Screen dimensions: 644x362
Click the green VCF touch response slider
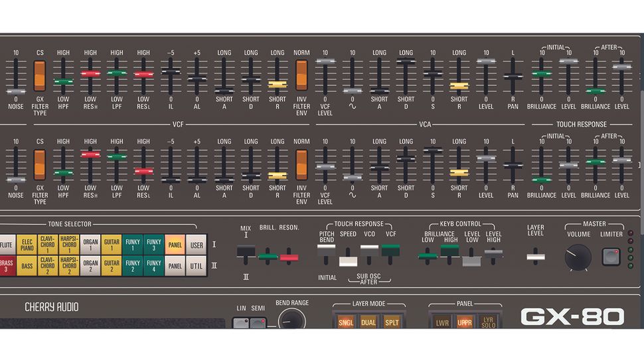390,250
